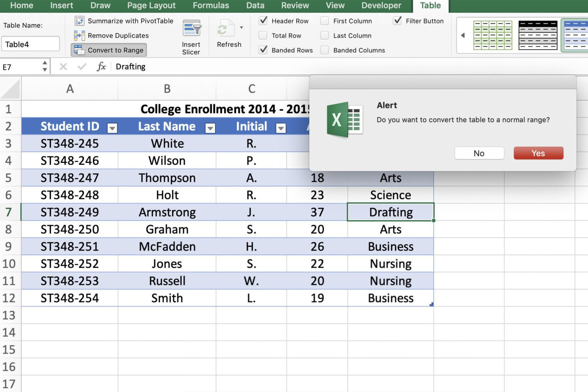Open the Last Name filter dropdown
The image size is (588, 392).
click(x=210, y=128)
